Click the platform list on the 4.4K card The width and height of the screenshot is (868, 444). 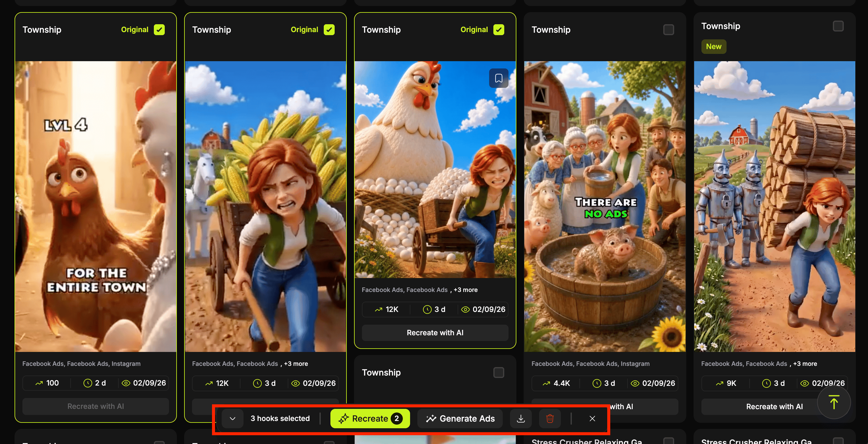click(591, 364)
